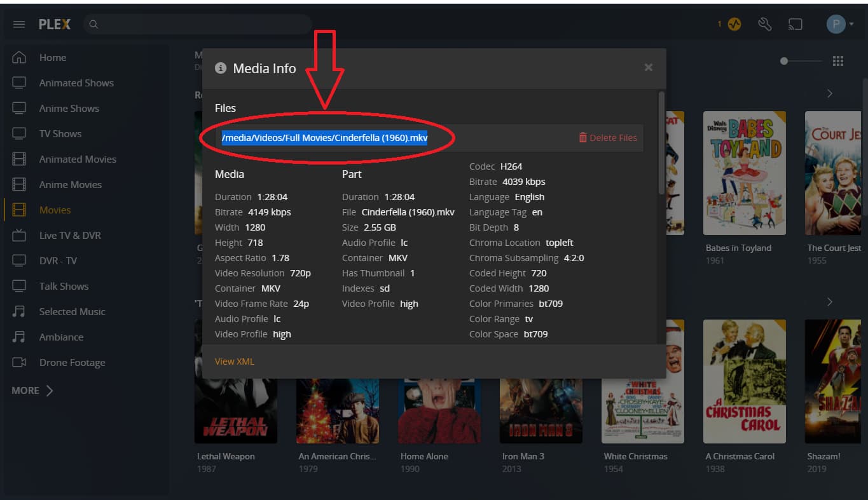Click the Bitrate value 4039 kbps
Viewport: 868px width, 500px height.
(x=524, y=182)
